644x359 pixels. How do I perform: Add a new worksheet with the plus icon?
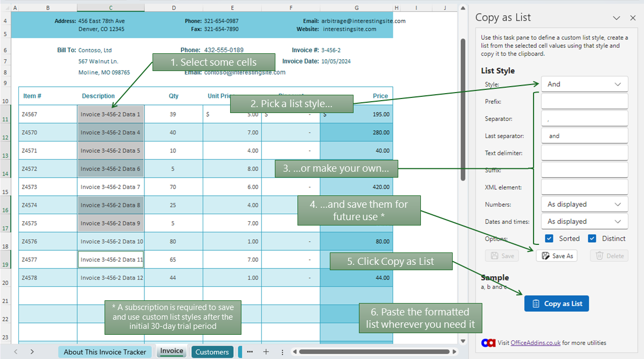[266, 351]
